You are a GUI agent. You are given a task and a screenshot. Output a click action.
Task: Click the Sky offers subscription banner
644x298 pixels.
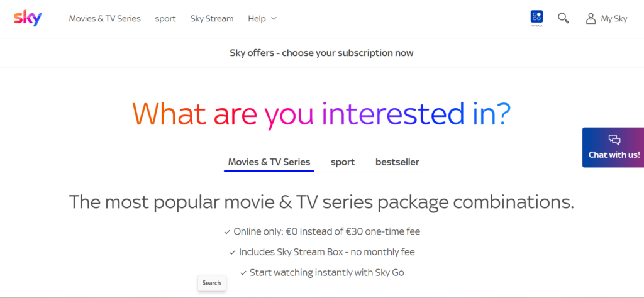point(321,53)
